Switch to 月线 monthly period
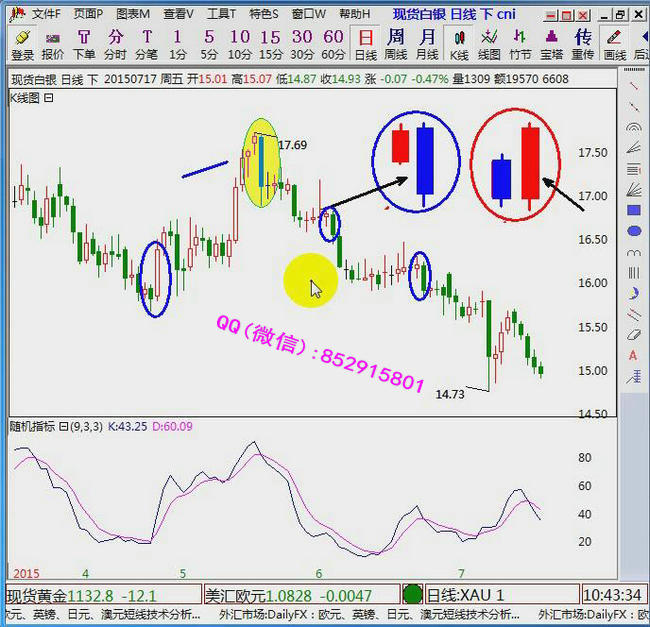The height and width of the screenshot is (627, 650). click(x=427, y=43)
